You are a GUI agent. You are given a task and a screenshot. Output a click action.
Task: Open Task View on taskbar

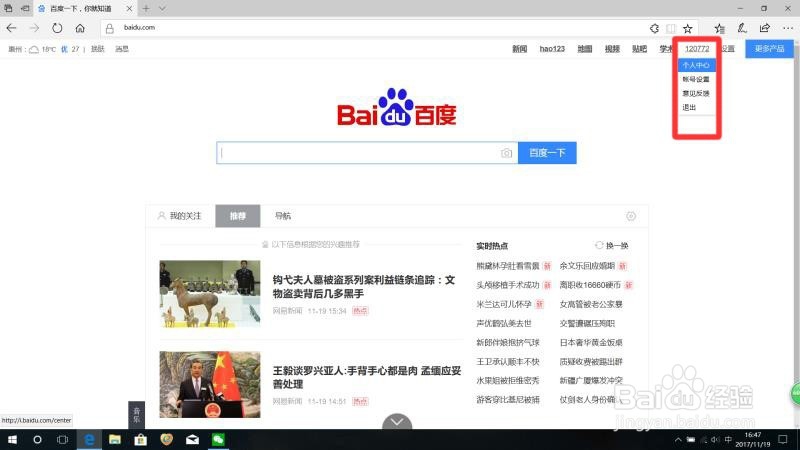62,440
